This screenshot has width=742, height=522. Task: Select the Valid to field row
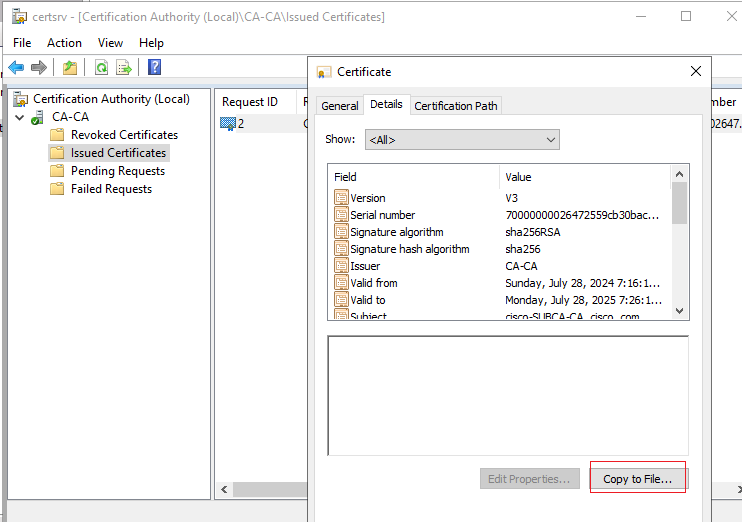[500, 300]
